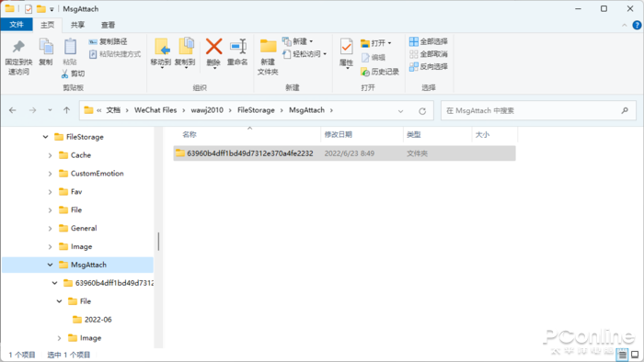
Task: Click the Cut (剪切) scissors
Action: (x=73, y=74)
